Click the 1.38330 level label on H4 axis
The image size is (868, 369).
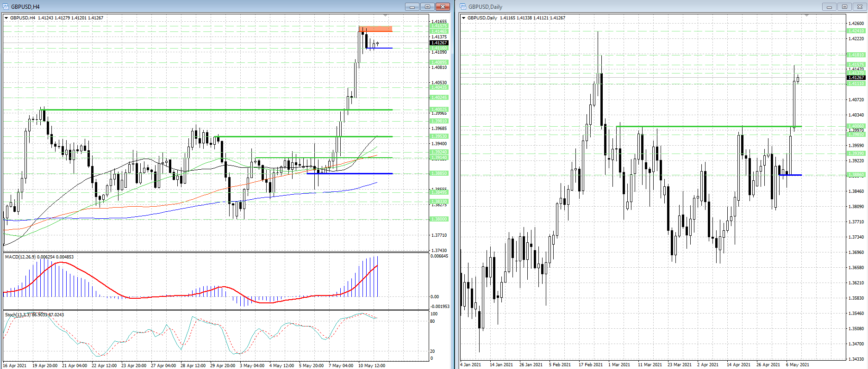[439, 202]
